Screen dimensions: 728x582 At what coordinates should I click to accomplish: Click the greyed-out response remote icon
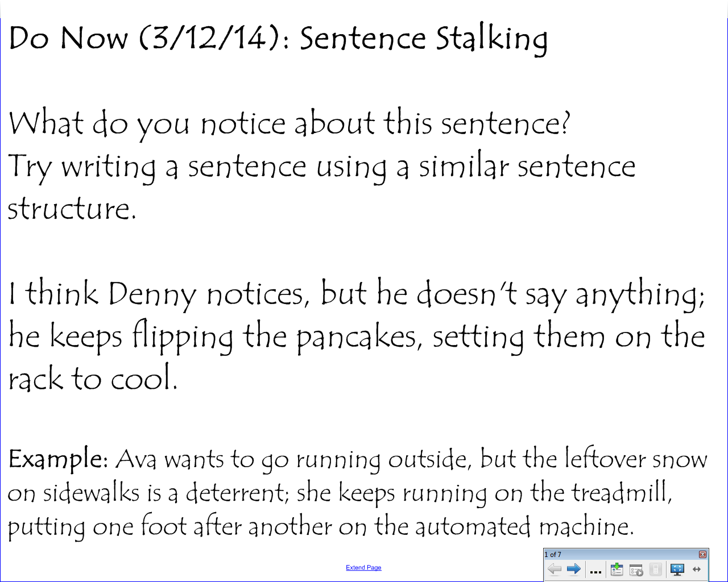(x=655, y=569)
